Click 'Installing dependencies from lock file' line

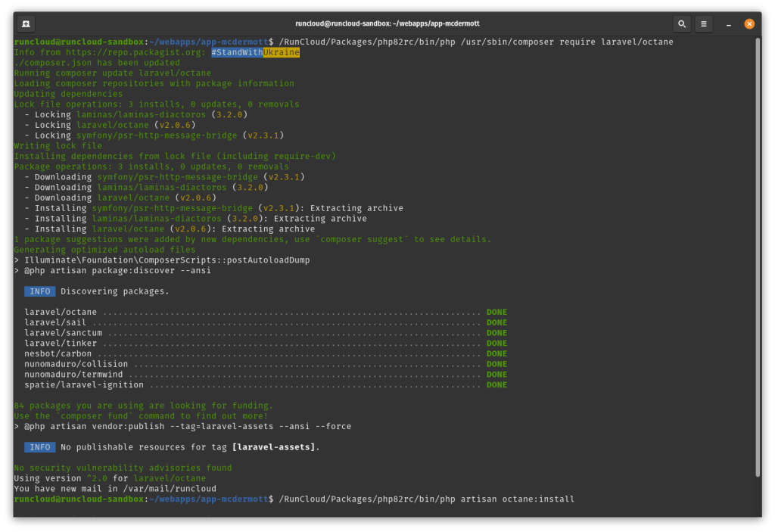click(x=175, y=156)
